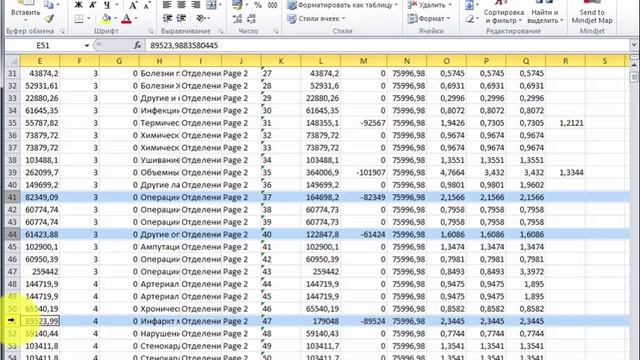The width and height of the screenshot is (640, 360).
Task: Expand the formula bar
Action: [633, 45]
